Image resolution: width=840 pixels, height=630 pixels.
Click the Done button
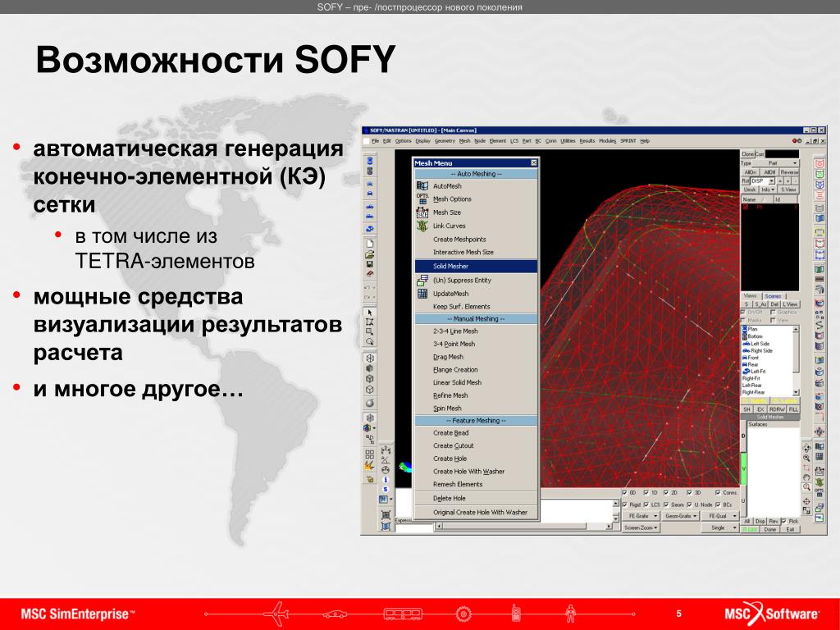pos(769,529)
